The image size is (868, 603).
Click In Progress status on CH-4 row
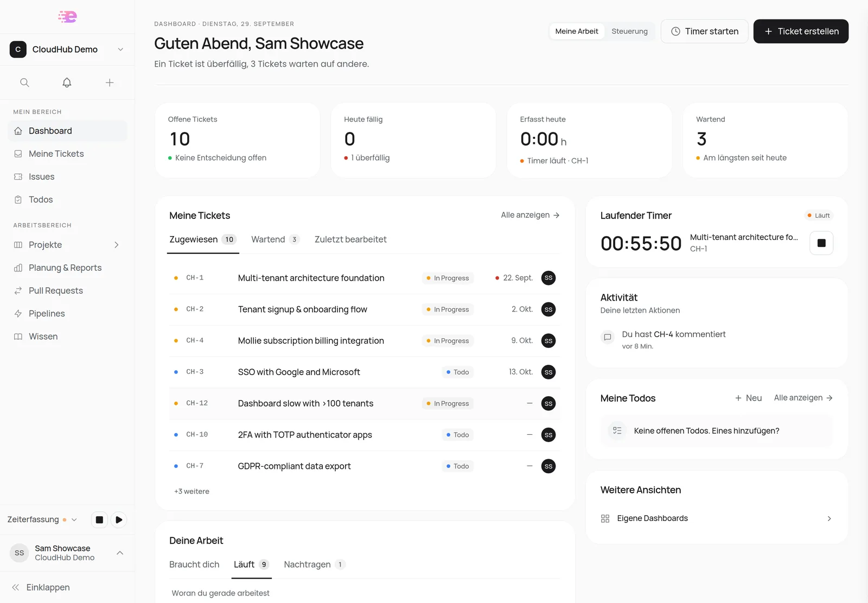click(448, 341)
